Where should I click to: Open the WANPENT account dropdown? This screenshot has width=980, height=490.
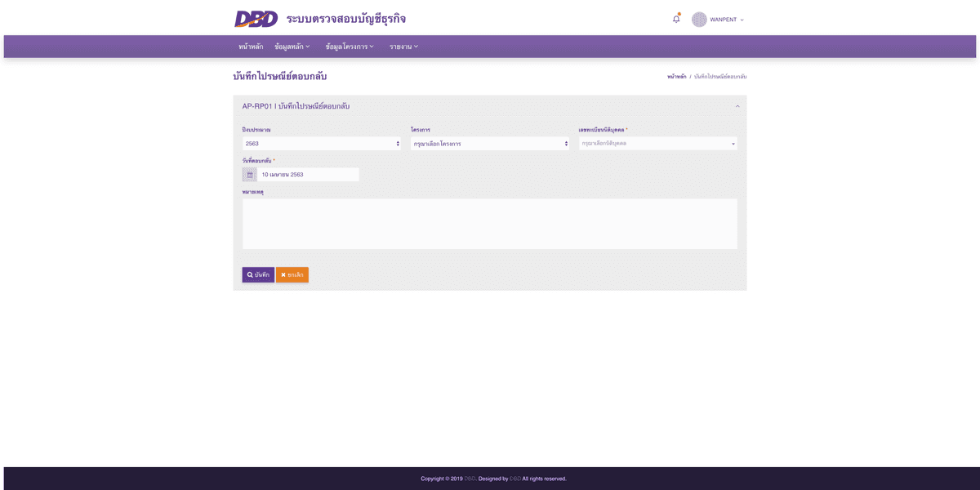[x=727, y=20]
